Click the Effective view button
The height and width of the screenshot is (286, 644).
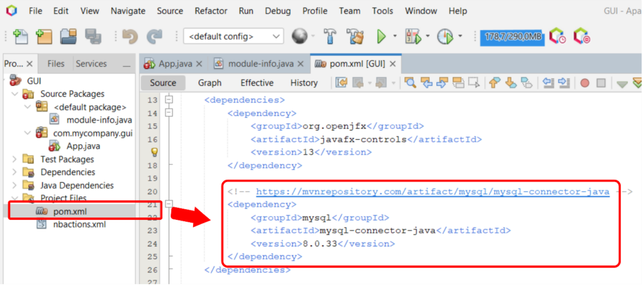(x=257, y=83)
